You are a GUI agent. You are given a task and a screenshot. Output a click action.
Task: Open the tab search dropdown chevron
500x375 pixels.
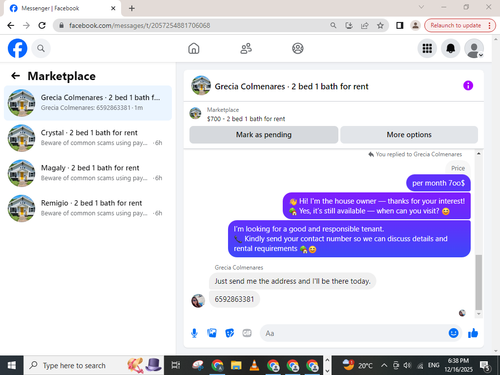[x=421, y=7]
